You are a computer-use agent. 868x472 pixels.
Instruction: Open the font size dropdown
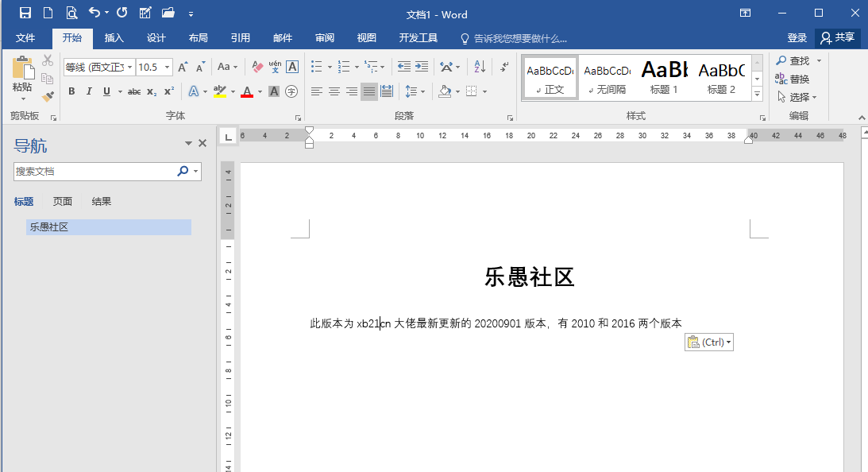tap(167, 67)
